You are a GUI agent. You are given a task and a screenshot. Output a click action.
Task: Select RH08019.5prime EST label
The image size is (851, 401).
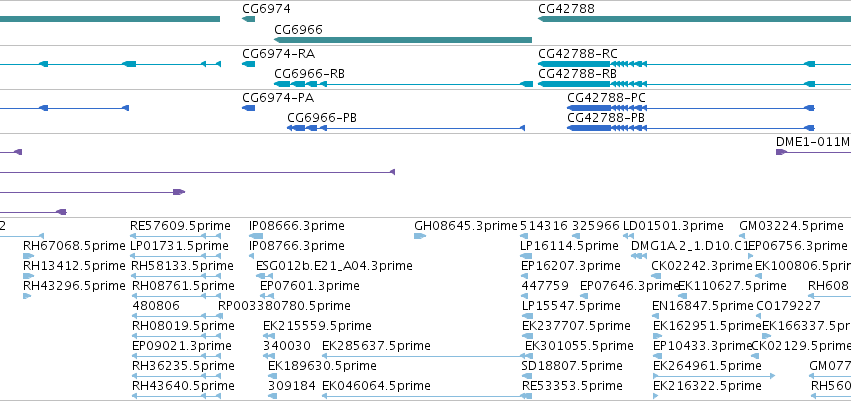coord(183,326)
